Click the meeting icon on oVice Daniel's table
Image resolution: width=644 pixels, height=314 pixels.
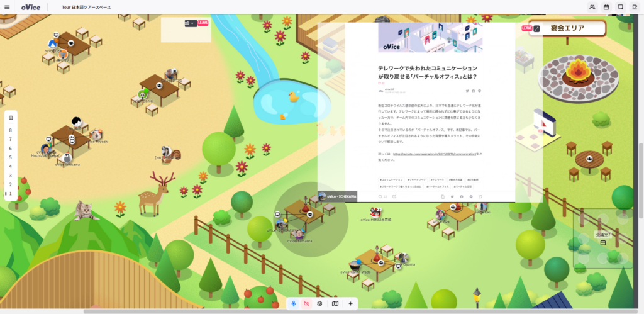point(159,86)
